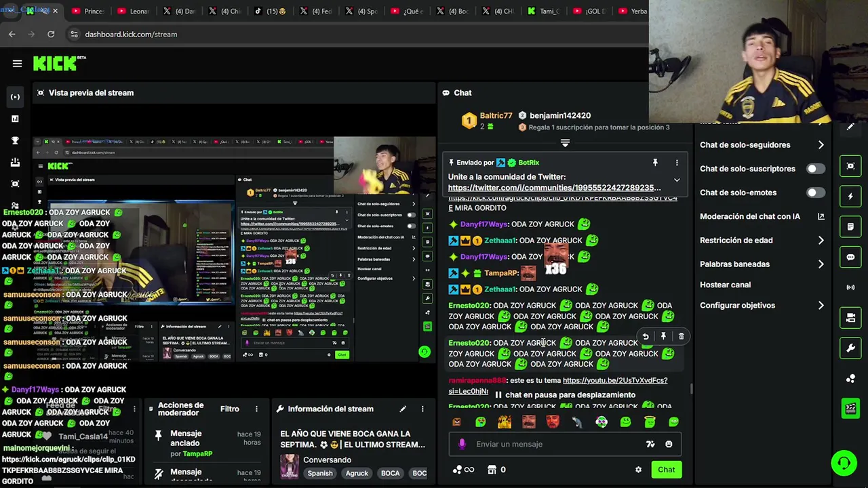Go back in the browser

pyautogui.click(x=12, y=34)
